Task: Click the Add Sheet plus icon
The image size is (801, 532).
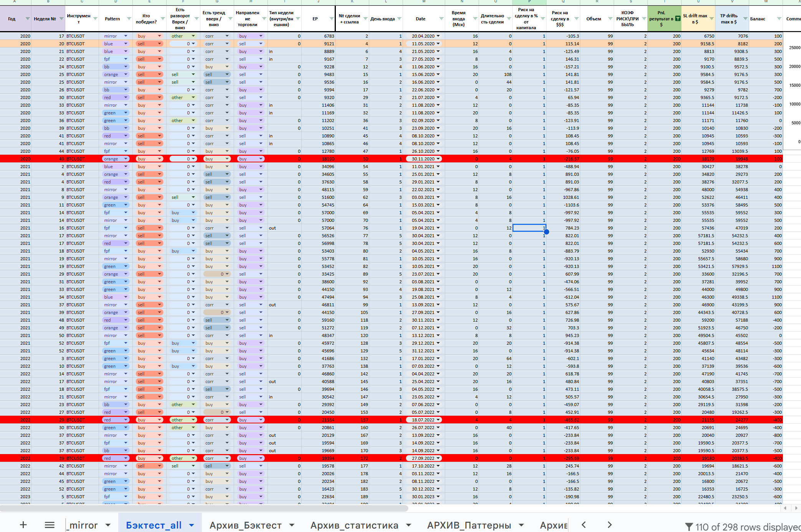Action: pyautogui.click(x=23, y=525)
